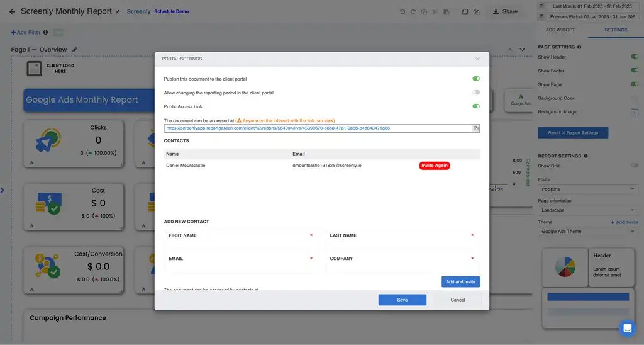Click the Email input field

pos(241,268)
